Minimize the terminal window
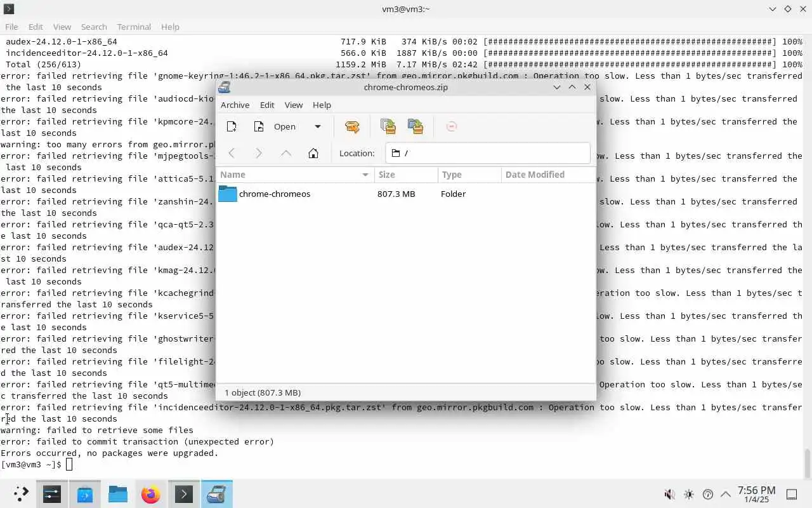This screenshot has width=812, height=508. coord(772,9)
